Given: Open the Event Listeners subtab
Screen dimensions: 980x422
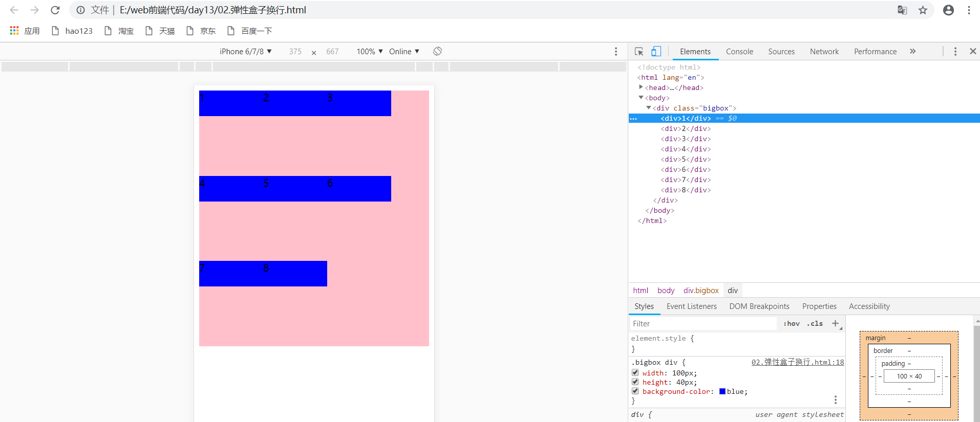Looking at the screenshot, I should (692, 306).
